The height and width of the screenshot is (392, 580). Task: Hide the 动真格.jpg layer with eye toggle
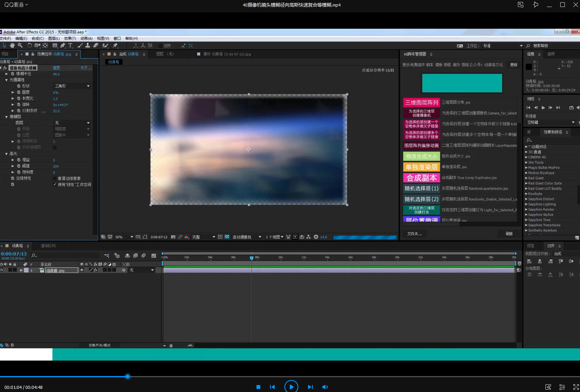pos(2,270)
